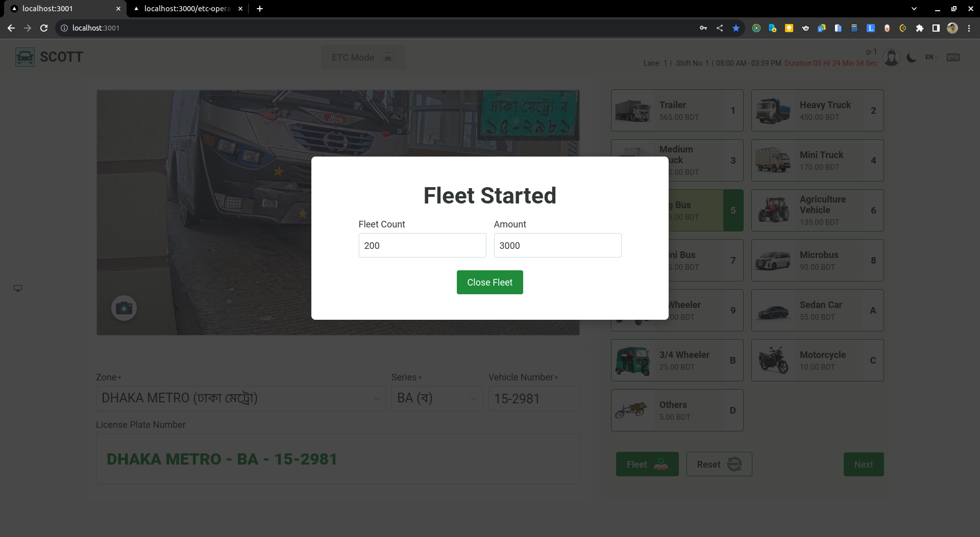Open the EN language dropdown
The width and height of the screenshot is (980, 537).
[x=932, y=57]
